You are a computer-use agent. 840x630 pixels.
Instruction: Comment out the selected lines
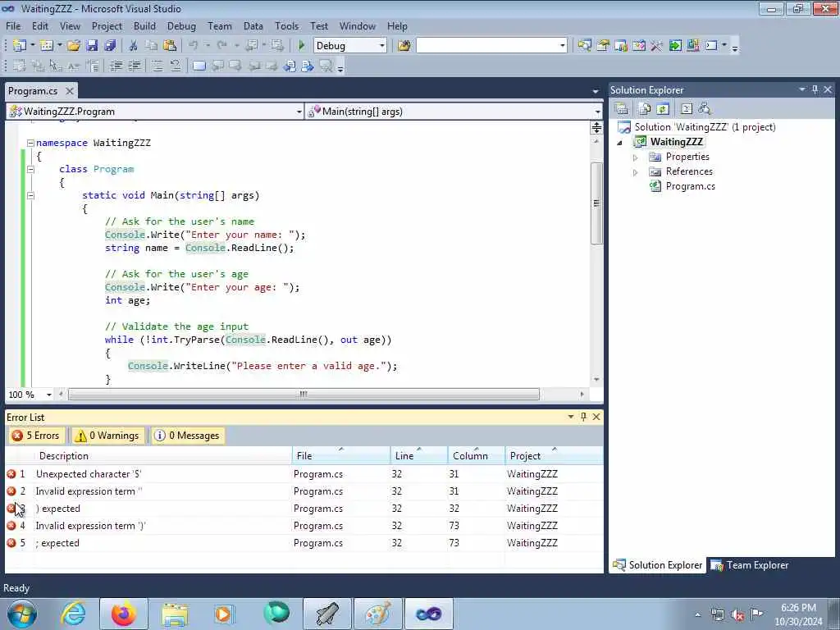(x=157, y=66)
